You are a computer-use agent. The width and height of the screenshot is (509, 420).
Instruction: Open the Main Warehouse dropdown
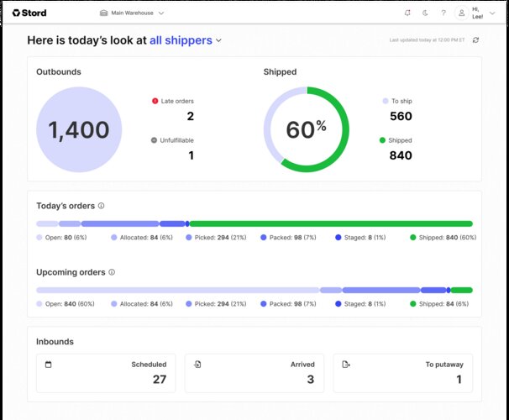(x=132, y=13)
